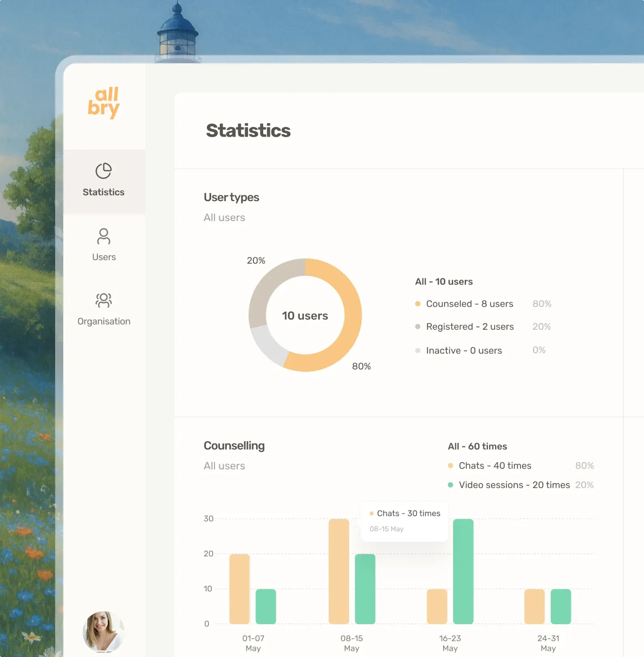The image size is (644, 657).
Task: Click the green Video bar for 16-23 May
Action: (x=463, y=571)
